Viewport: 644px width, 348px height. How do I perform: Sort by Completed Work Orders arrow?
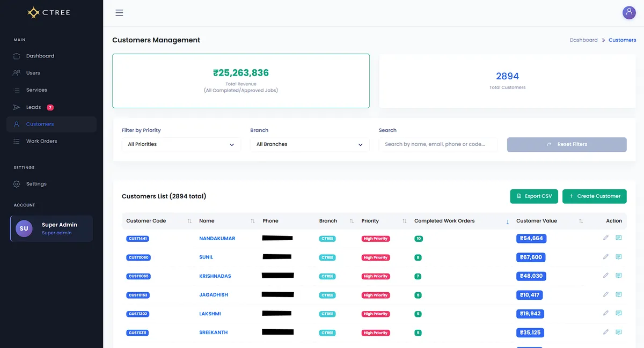pos(508,221)
